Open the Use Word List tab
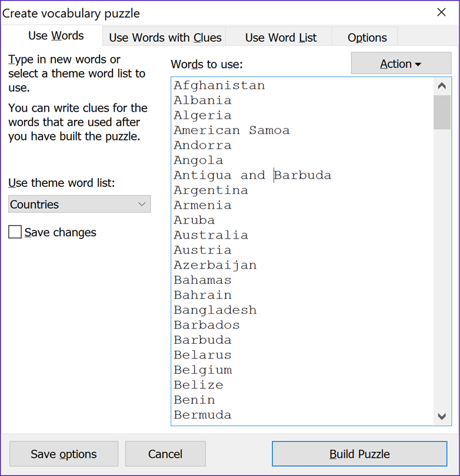This screenshot has width=460, height=476. (x=281, y=38)
